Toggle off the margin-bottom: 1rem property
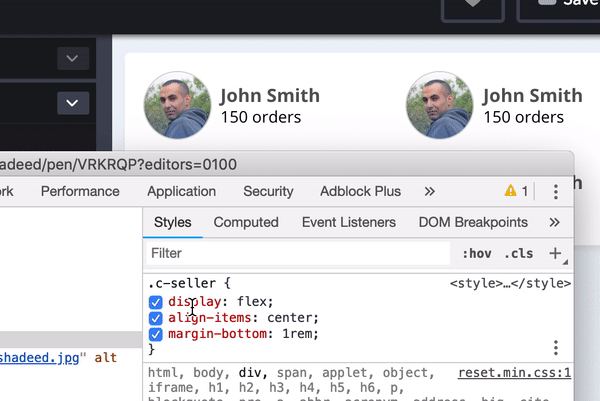 (x=156, y=334)
